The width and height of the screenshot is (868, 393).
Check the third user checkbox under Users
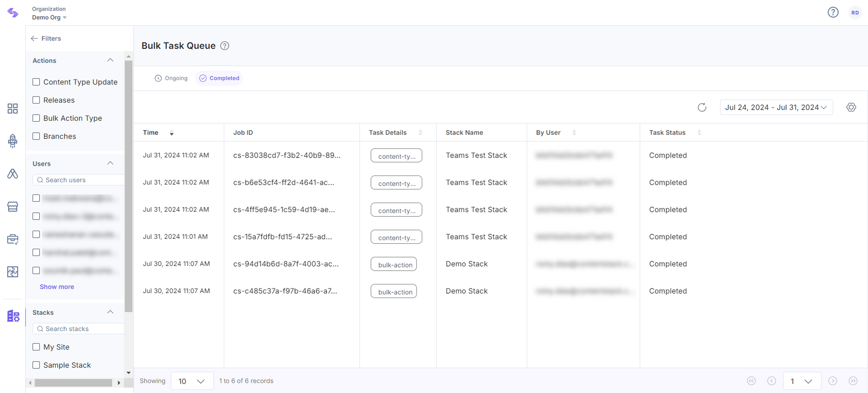click(36, 234)
